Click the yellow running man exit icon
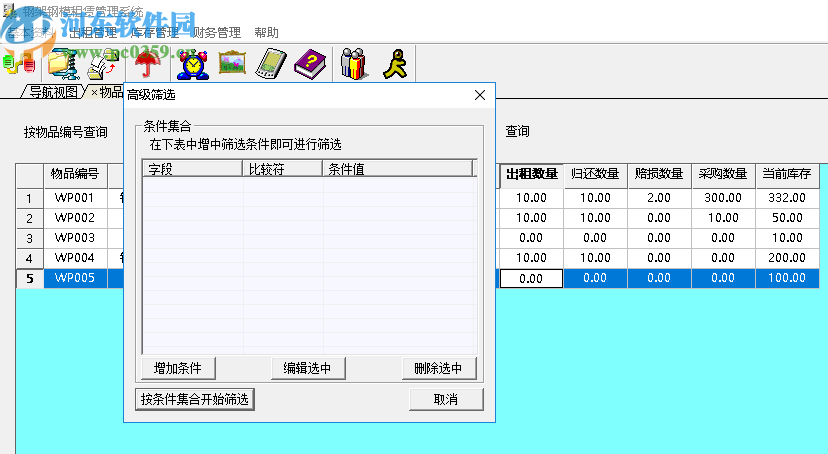 point(396,64)
